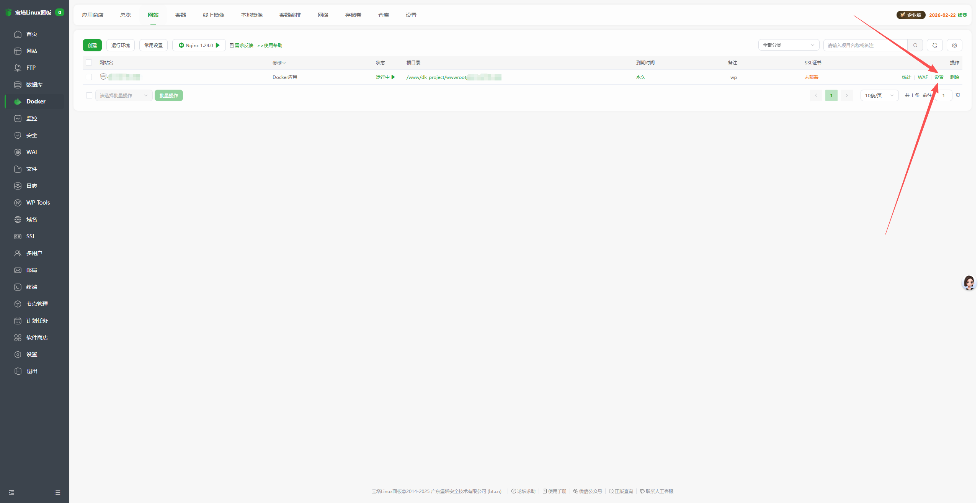The height and width of the screenshot is (503, 980).
Task: Open the Docker panel from the sidebar
Action: pos(36,101)
